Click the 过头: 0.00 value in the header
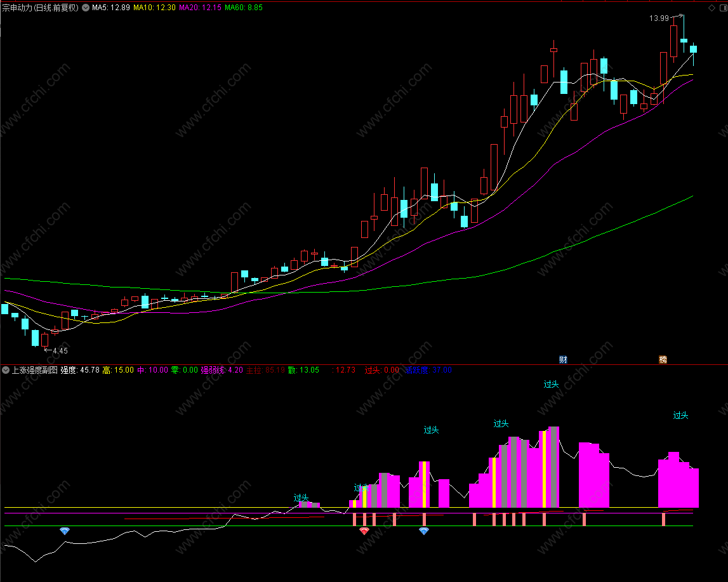 click(381, 370)
